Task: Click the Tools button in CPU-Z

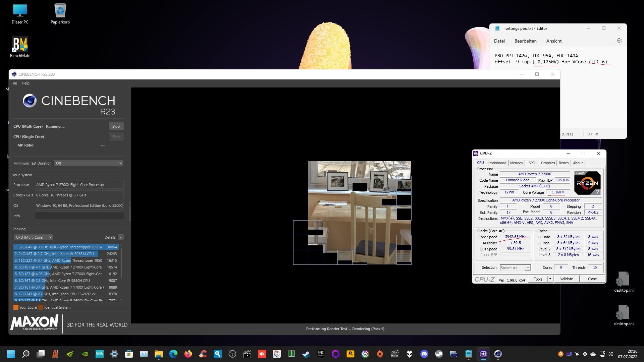Action: click(538, 279)
